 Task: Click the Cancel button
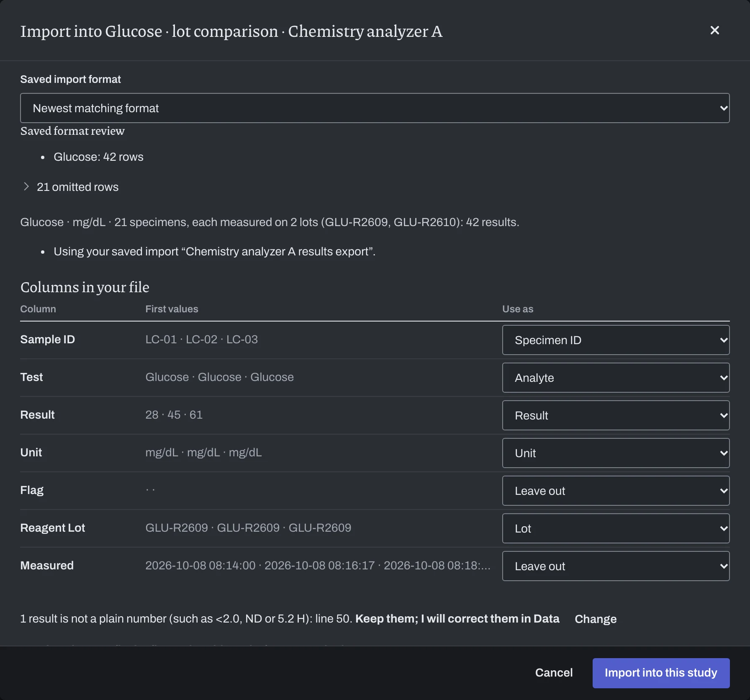(554, 672)
